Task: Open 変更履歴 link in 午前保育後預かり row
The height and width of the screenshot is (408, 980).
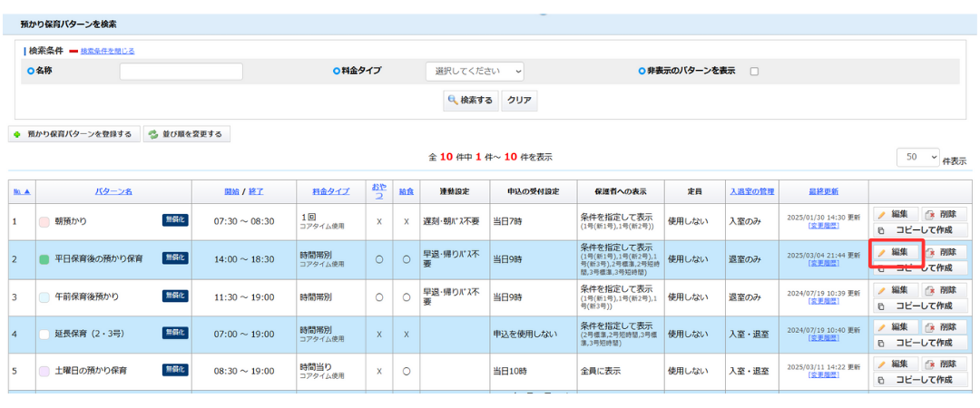Action: tap(823, 301)
